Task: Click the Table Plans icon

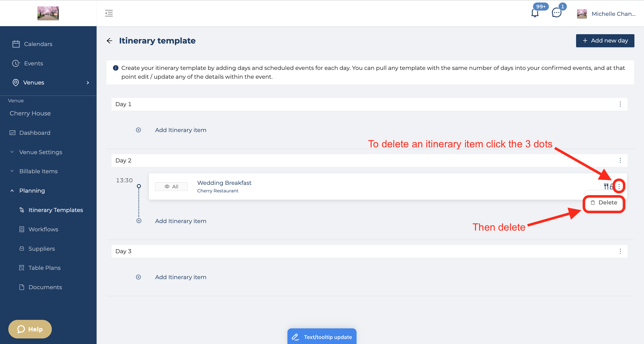Action: tap(22, 268)
